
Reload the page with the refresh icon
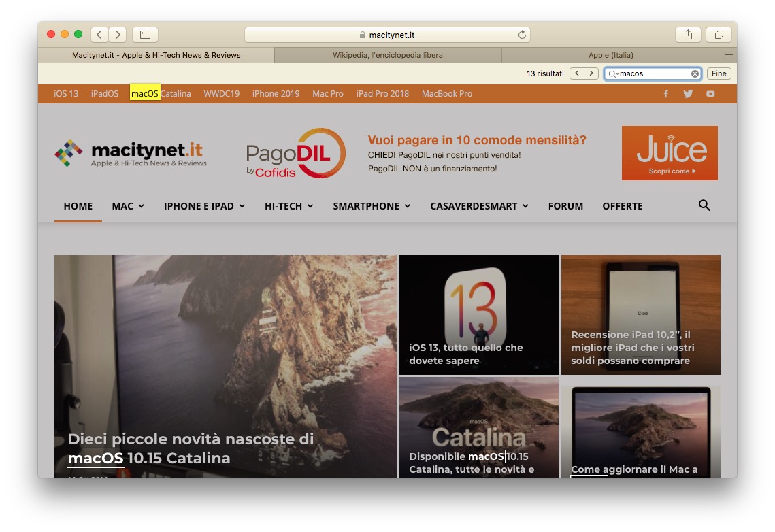point(521,34)
